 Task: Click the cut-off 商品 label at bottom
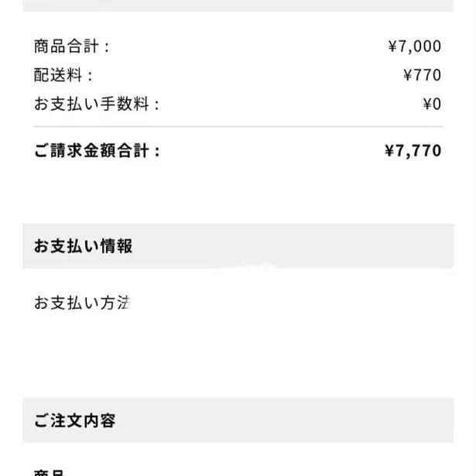pyautogui.click(x=48, y=472)
